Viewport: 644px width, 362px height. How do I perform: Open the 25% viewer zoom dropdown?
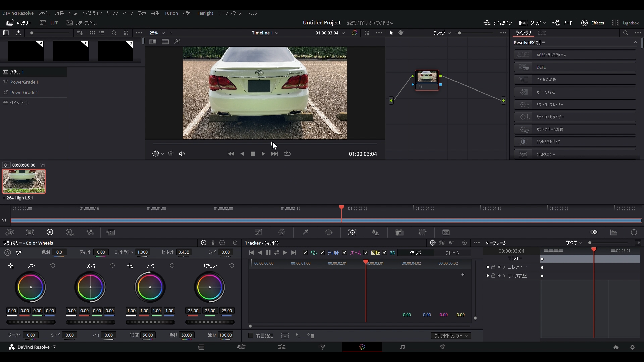[x=157, y=33]
